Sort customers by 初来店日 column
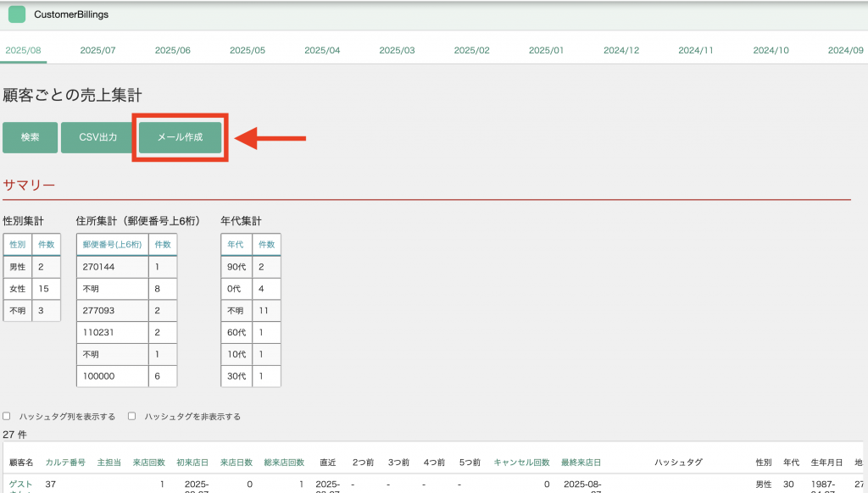Viewport: 868px width, 493px height. click(192, 463)
